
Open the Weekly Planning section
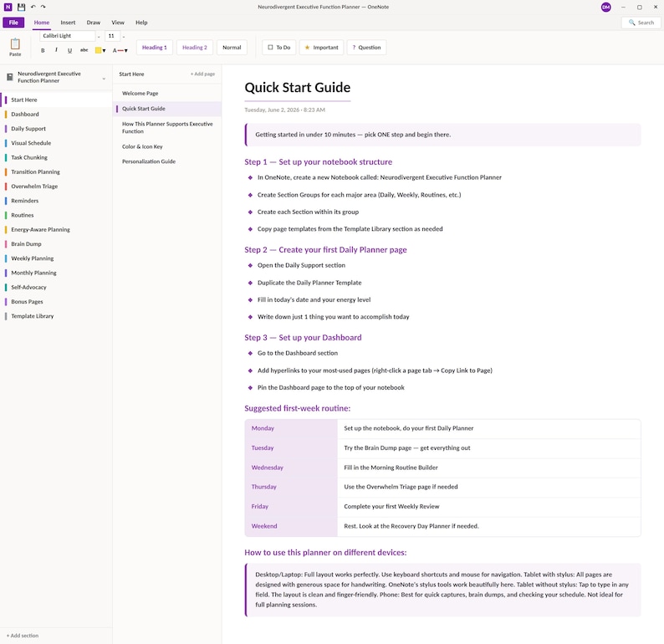56,258
